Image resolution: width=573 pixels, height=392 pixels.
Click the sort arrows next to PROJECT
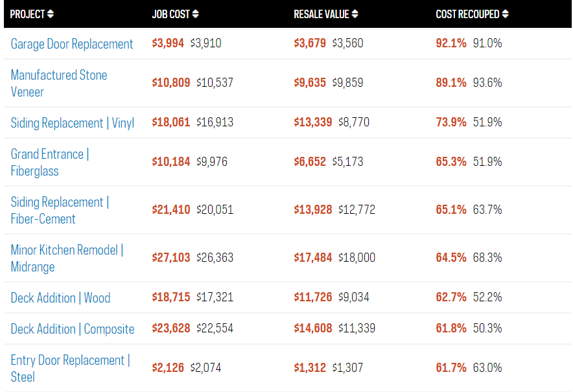51,14
